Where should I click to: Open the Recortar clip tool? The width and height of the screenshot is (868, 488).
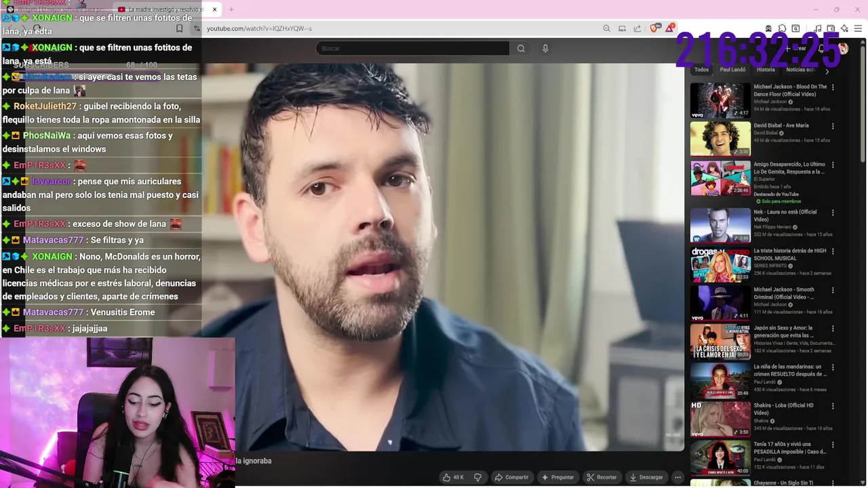[601, 477]
